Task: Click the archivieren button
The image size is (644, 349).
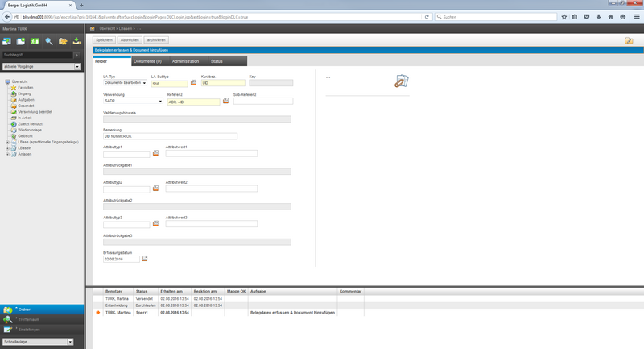Action: point(156,39)
